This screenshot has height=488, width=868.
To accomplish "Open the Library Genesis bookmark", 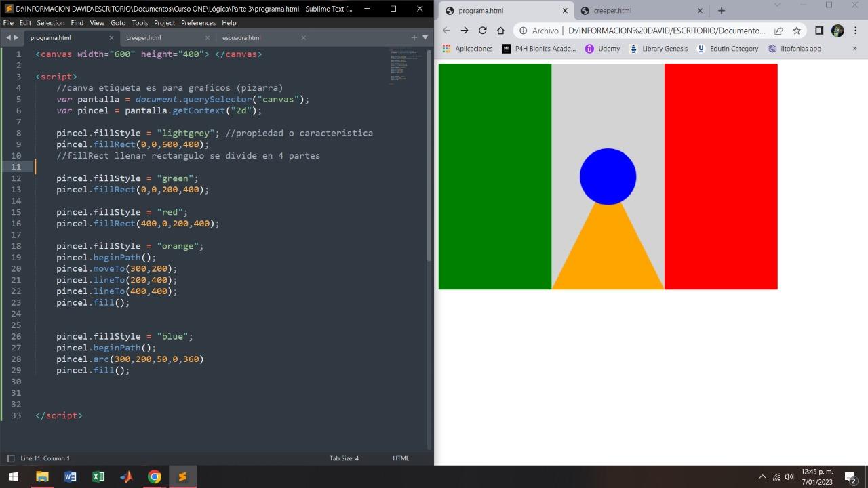I will click(x=658, y=49).
